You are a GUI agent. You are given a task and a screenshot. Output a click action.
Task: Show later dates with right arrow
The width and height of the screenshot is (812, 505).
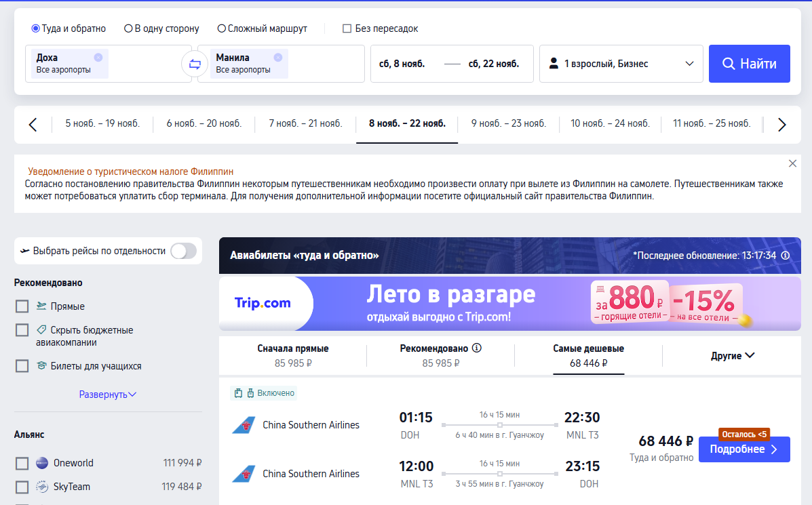[782, 125]
